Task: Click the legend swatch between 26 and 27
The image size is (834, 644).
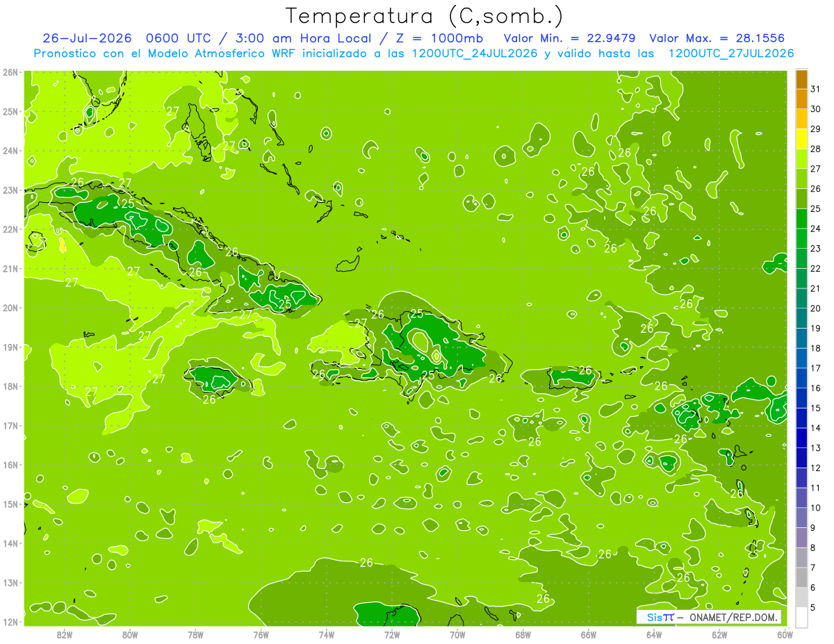Action: pos(801,179)
